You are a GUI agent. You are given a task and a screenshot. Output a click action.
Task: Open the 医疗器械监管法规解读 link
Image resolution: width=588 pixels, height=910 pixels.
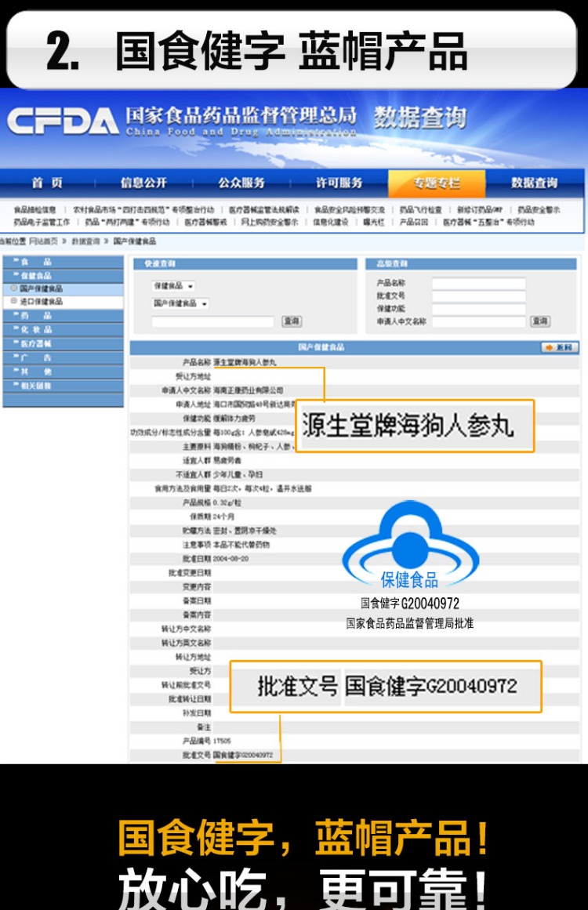click(264, 209)
